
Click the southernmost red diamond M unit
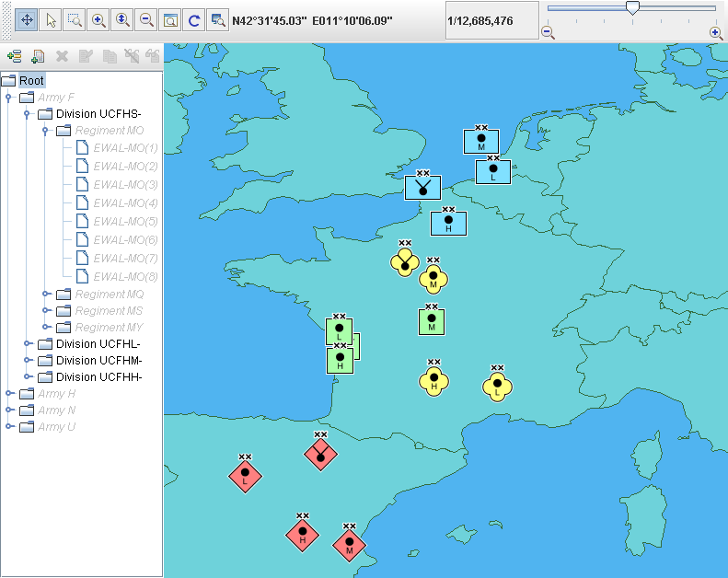point(350,547)
